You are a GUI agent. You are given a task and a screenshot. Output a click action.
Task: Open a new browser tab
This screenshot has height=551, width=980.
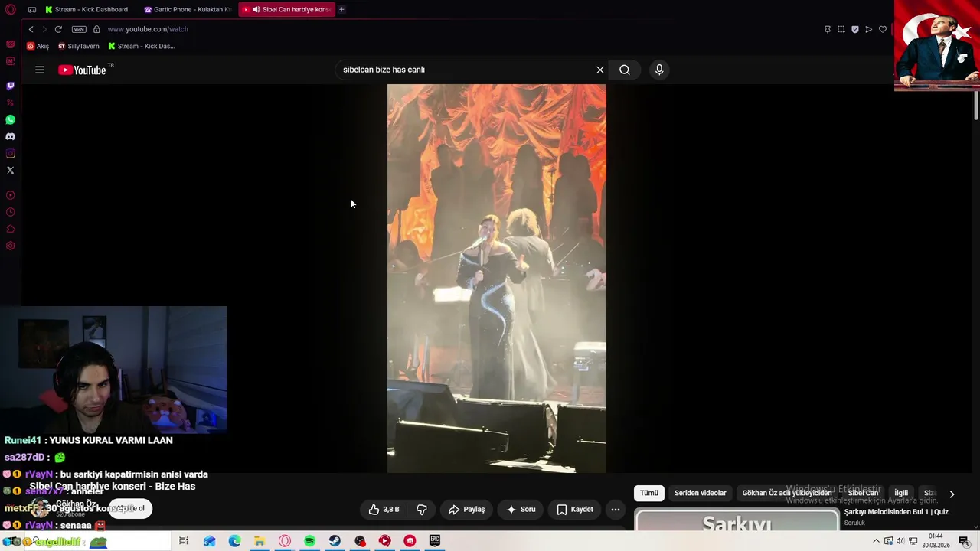click(341, 9)
